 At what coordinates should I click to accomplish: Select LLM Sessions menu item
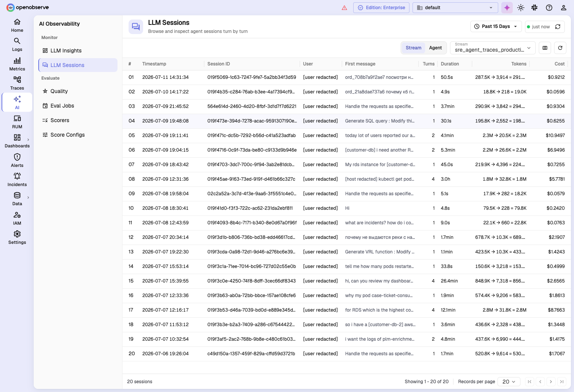[x=78, y=65]
